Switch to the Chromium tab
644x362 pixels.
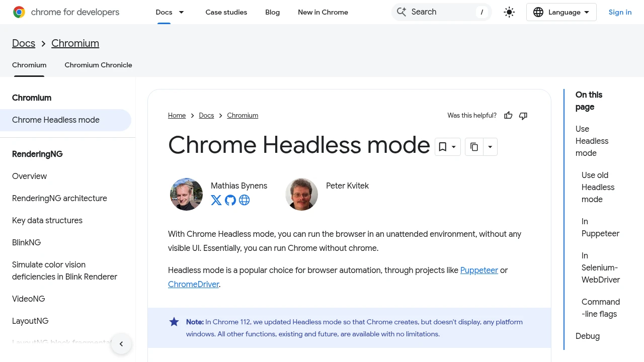point(29,65)
